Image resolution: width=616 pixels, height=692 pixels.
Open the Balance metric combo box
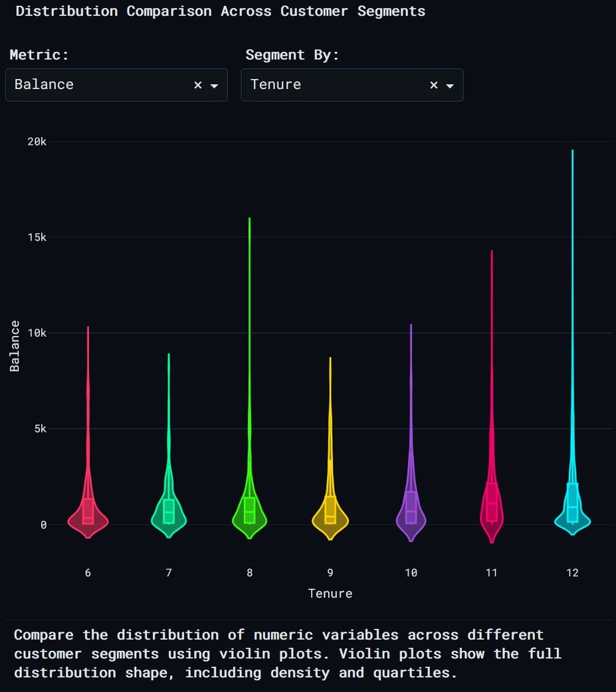pos(100,85)
